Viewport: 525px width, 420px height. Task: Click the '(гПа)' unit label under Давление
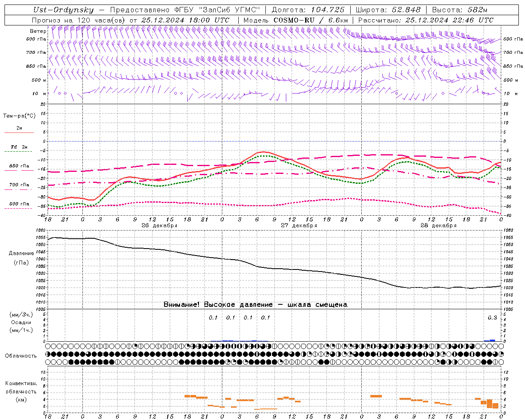click(x=21, y=263)
